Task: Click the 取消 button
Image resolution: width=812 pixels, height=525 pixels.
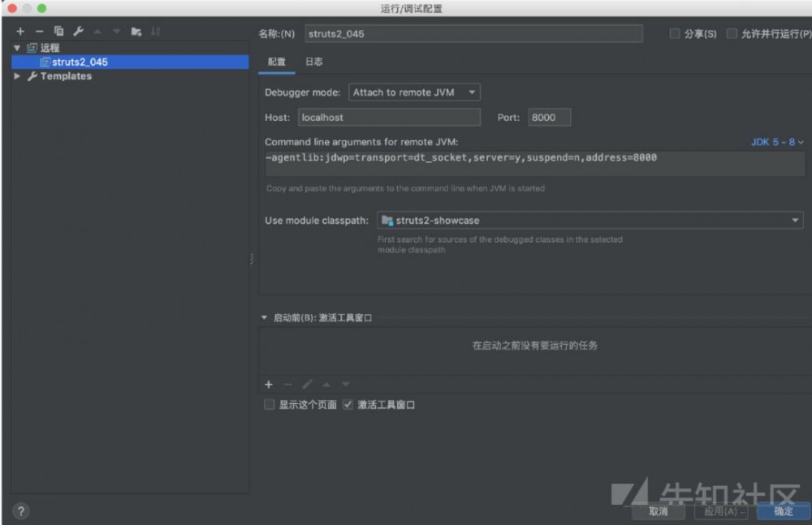Action: [x=659, y=511]
